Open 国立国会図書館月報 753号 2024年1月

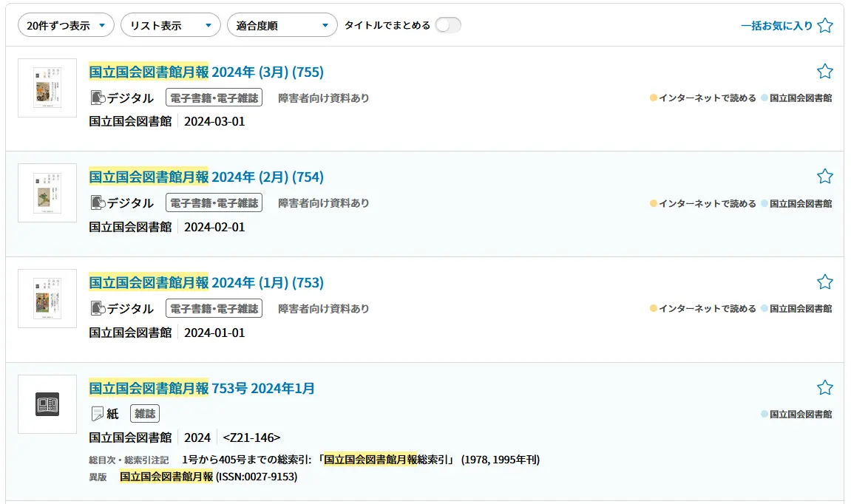pos(202,389)
